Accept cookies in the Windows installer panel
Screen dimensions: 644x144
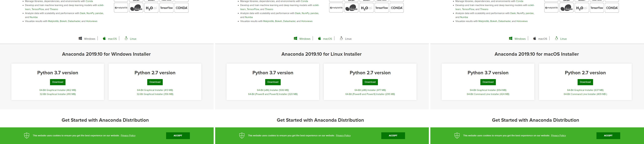point(178,136)
